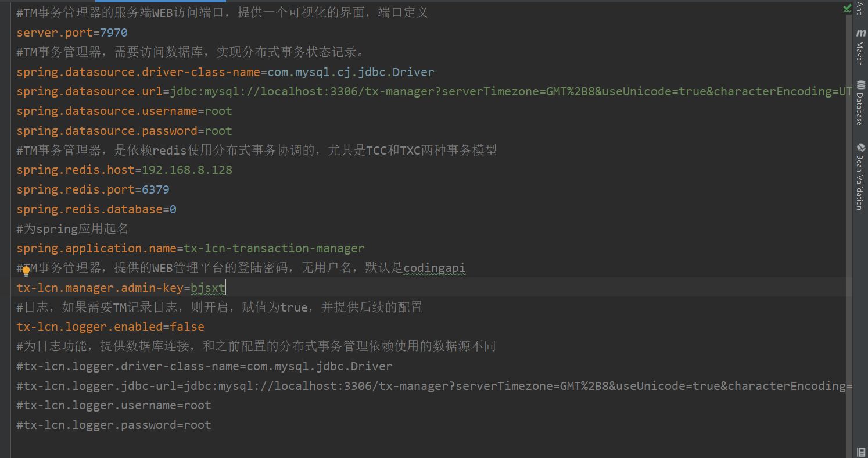868x458 pixels.
Task: Click the spring.datasource.url jdbc connection string
Action: point(511,91)
